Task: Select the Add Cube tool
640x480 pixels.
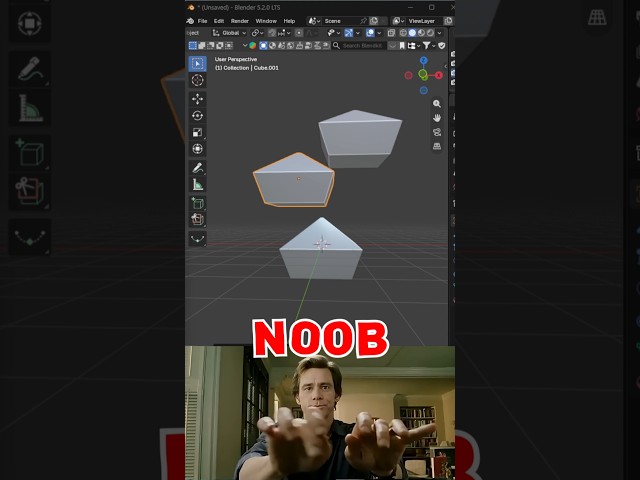Action: 198,203
